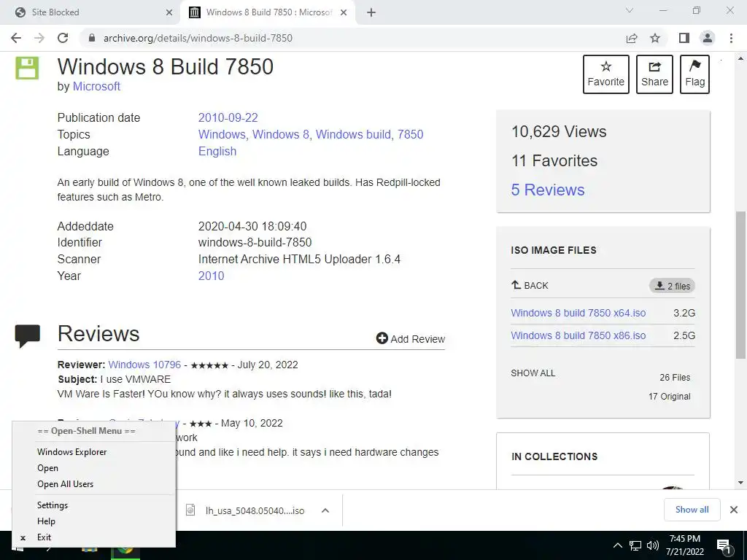Click the lock icon in address bar
The height and width of the screenshot is (560, 747).
[x=92, y=38]
